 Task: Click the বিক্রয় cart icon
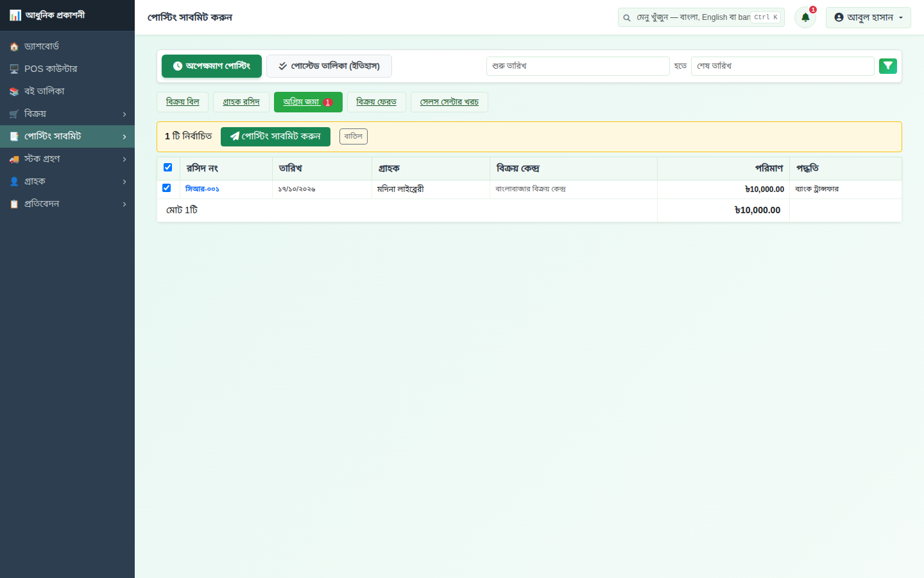[x=14, y=114]
